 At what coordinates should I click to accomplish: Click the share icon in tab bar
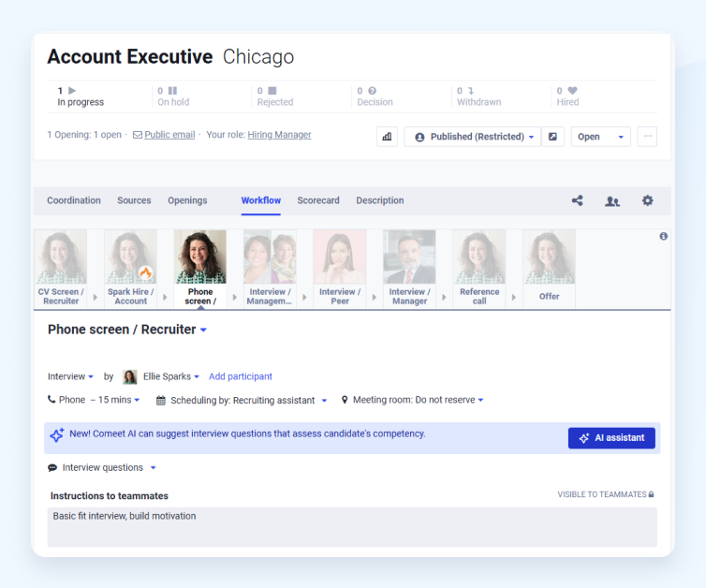(x=577, y=200)
